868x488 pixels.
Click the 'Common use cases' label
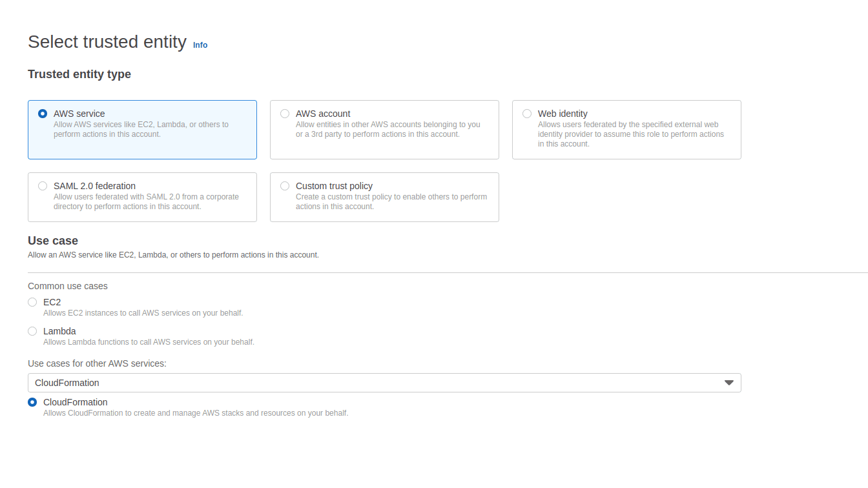click(x=68, y=286)
